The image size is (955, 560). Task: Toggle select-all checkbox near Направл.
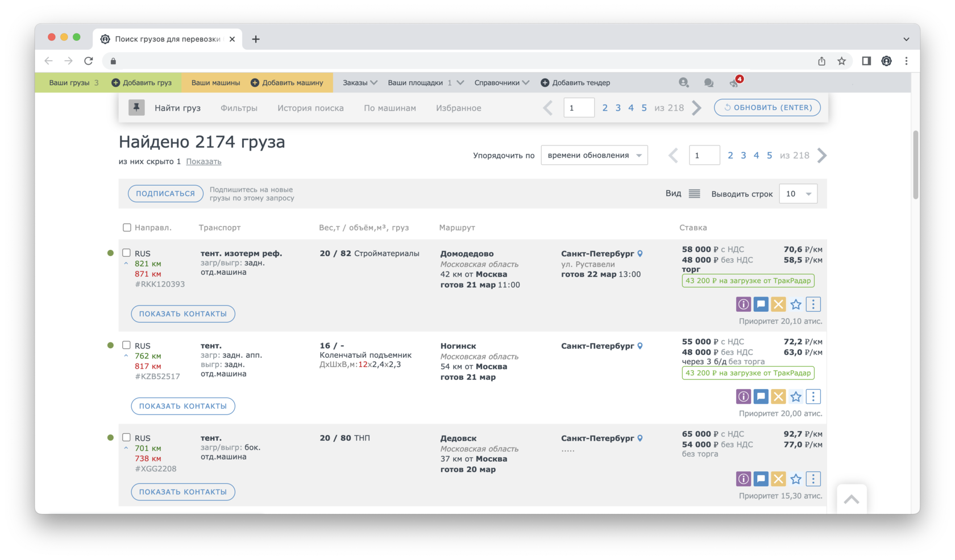tap(127, 227)
